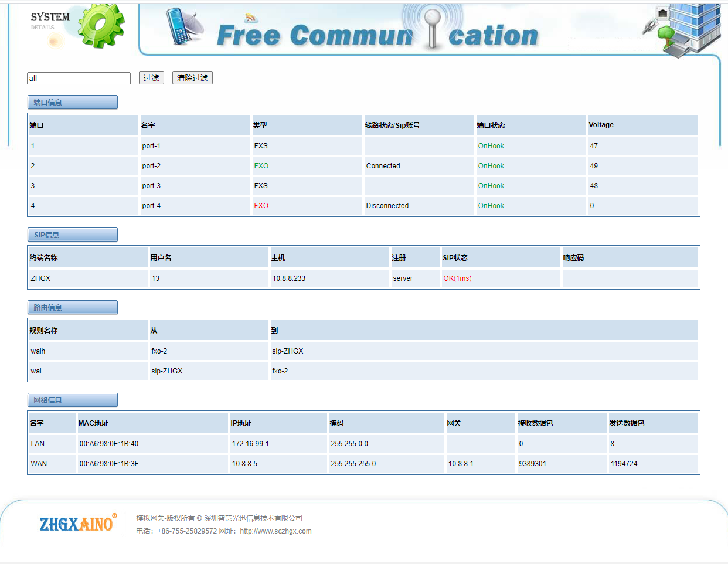The image size is (728, 564).
Task: Click the red FXO type for port-4
Action: tap(261, 206)
